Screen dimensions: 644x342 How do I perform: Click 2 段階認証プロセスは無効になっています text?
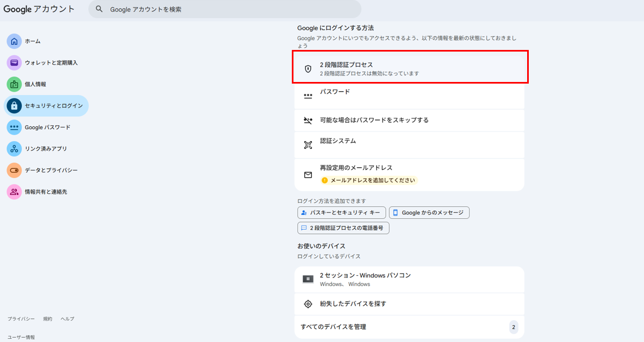pos(369,74)
